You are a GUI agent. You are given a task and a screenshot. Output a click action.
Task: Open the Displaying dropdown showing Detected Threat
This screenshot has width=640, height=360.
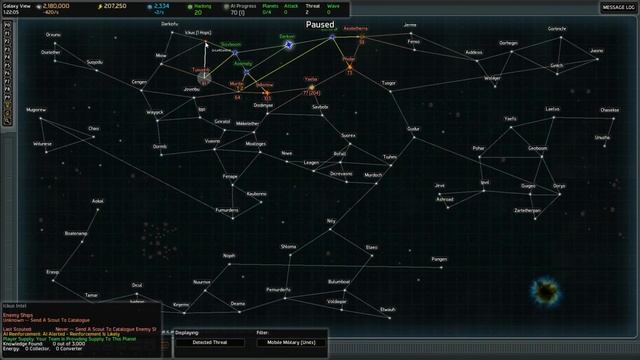click(x=210, y=342)
